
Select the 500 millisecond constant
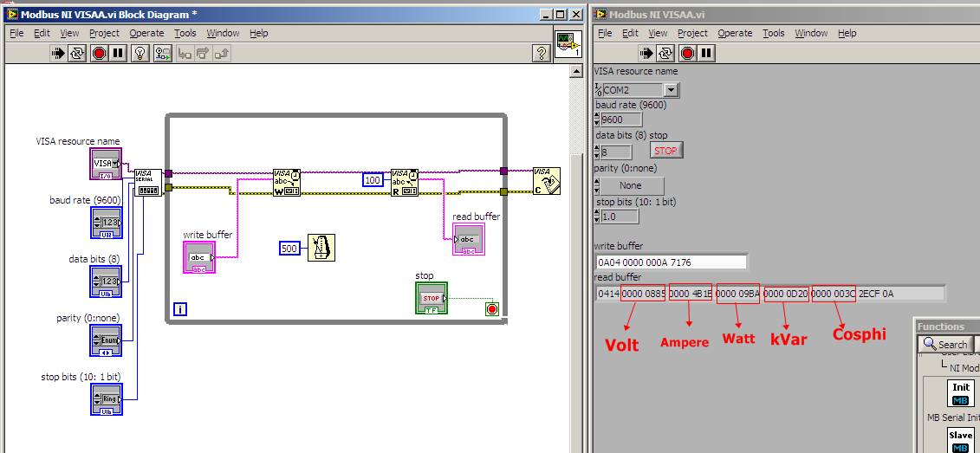point(289,248)
